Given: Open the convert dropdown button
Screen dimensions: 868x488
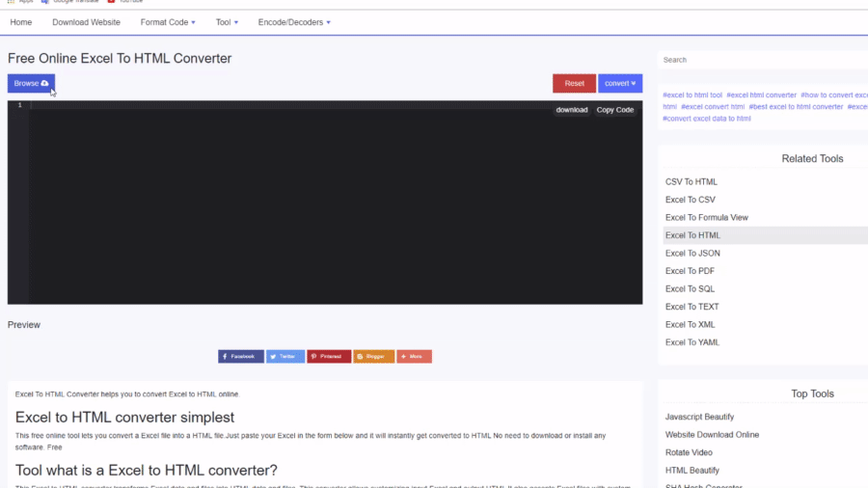Looking at the screenshot, I should (619, 84).
